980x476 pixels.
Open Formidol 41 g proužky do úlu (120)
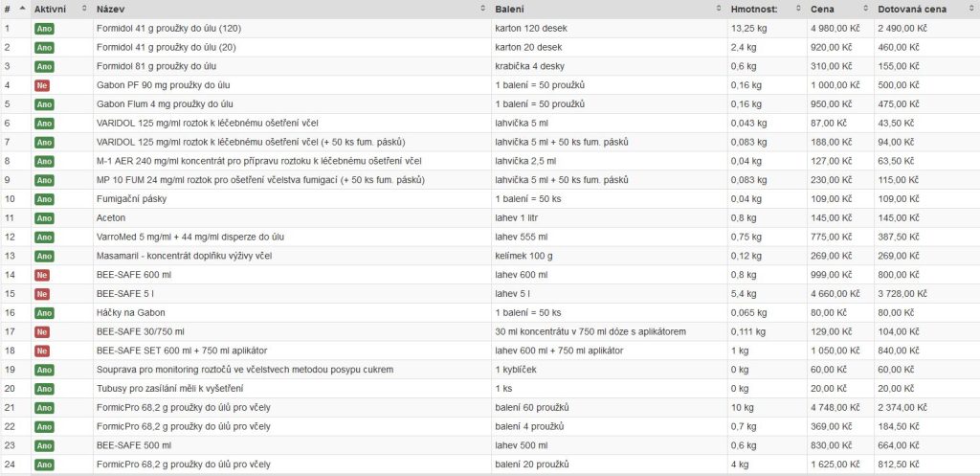[168, 28]
